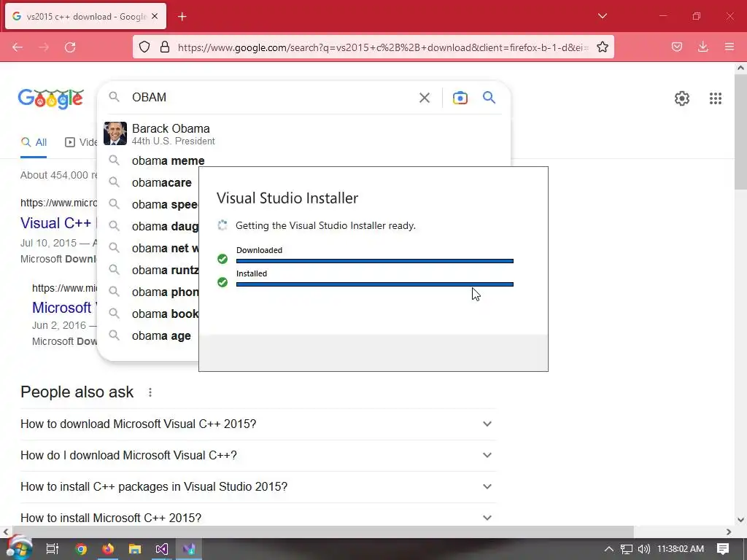This screenshot has width=747, height=560.
Task: Open the Google apps grid
Action: (716, 98)
